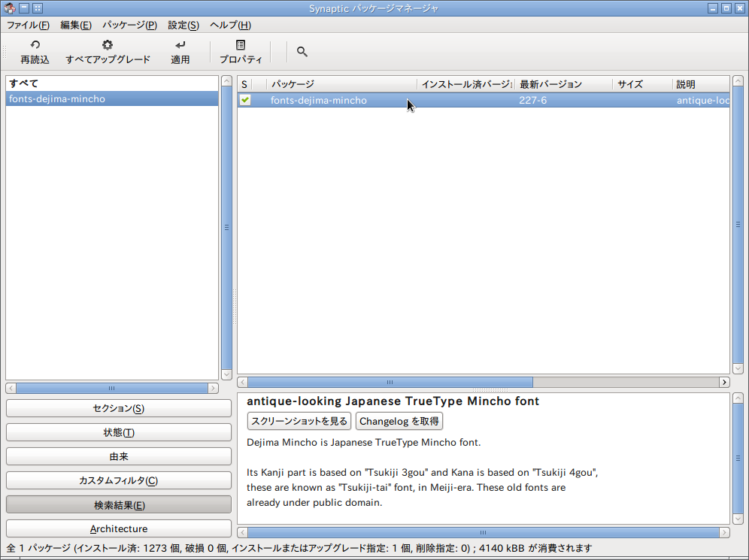749x560 pixels.
Task: Click the magnifier search icon
Action: pos(302,52)
